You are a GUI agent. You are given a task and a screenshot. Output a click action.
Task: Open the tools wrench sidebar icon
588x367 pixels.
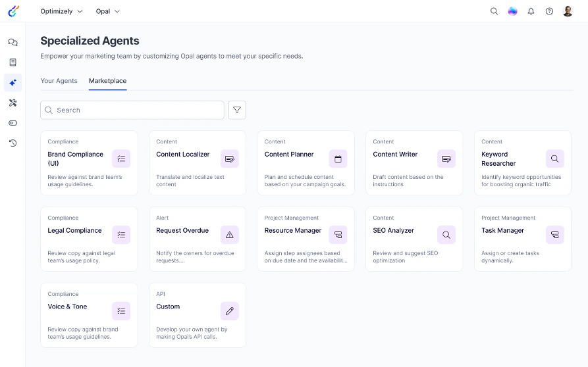[x=13, y=103]
